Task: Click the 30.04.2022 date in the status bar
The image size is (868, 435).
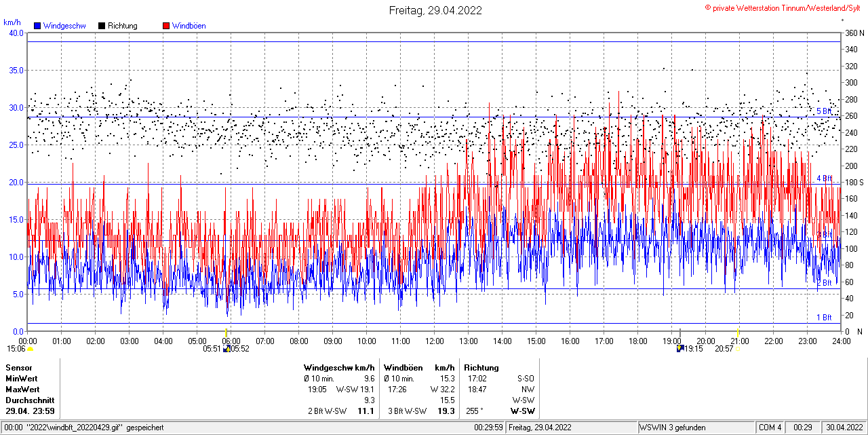Action: click(844, 428)
